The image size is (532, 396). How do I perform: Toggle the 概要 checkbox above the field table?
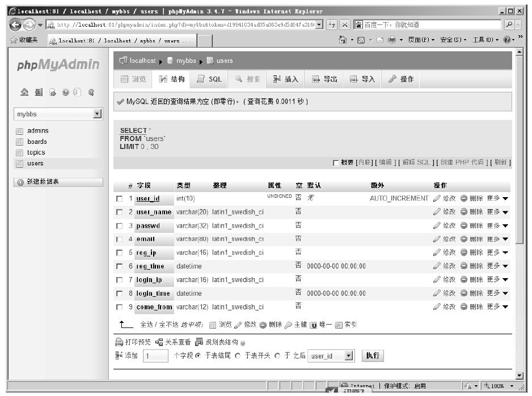336,163
